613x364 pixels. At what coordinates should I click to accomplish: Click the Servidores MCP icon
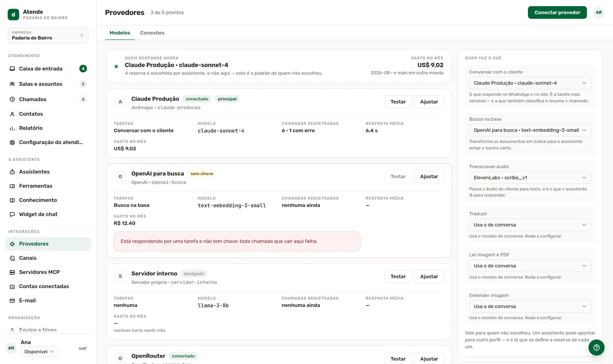tap(12, 272)
